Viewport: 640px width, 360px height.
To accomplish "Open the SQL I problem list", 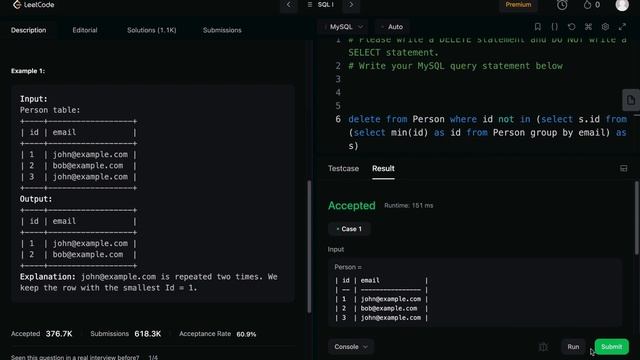I will coord(320,5).
